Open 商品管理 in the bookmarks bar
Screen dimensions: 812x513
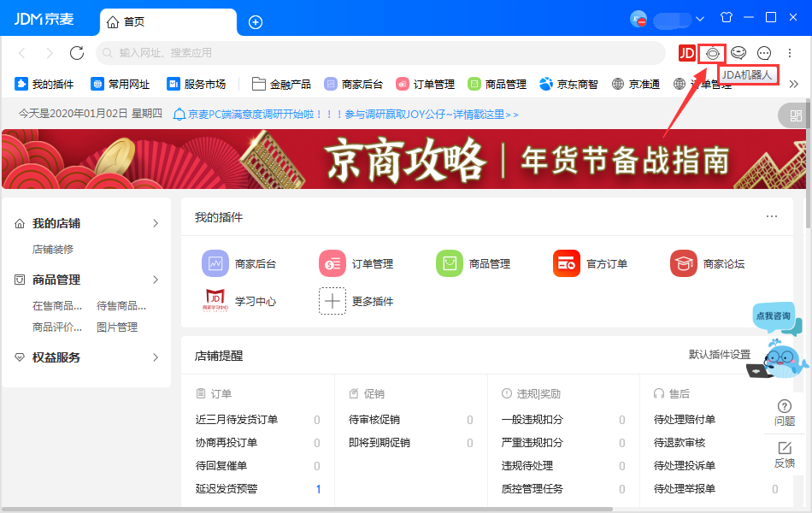(497, 84)
